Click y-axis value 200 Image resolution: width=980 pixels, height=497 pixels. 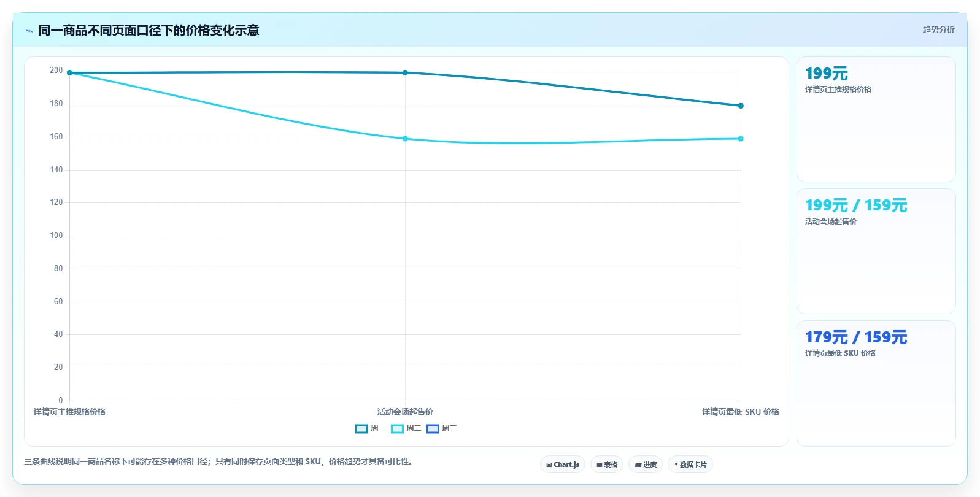pos(56,71)
